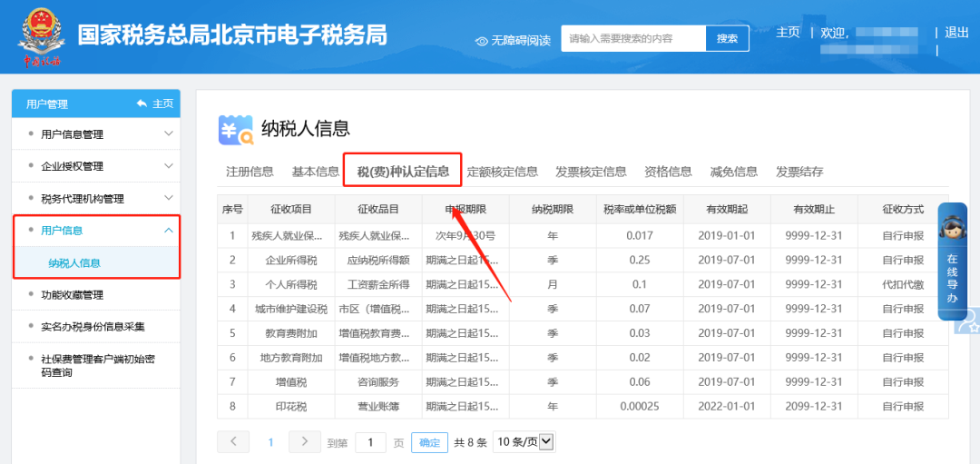Screen dimensions: 980x464
Task: Open 发票结存 tab
Action: click(x=799, y=172)
